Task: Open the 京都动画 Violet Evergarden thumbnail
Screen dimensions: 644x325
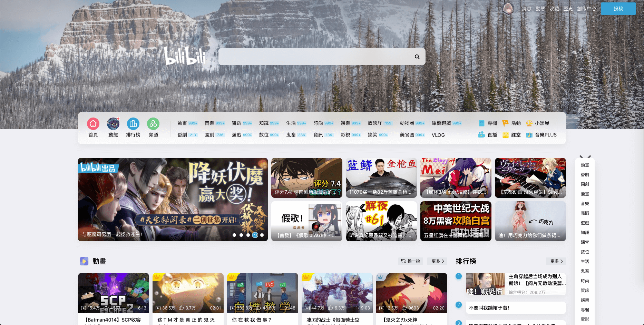Action: point(530,178)
